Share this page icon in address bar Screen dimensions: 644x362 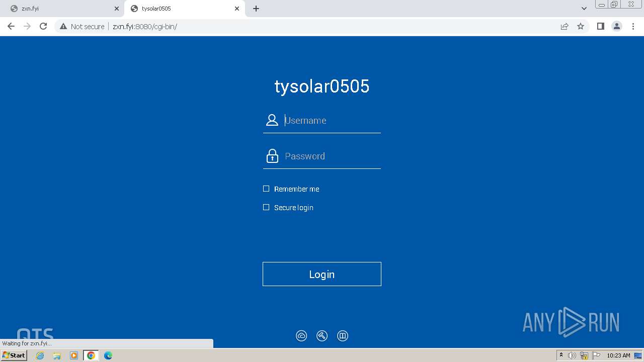(x=565, y=27)
